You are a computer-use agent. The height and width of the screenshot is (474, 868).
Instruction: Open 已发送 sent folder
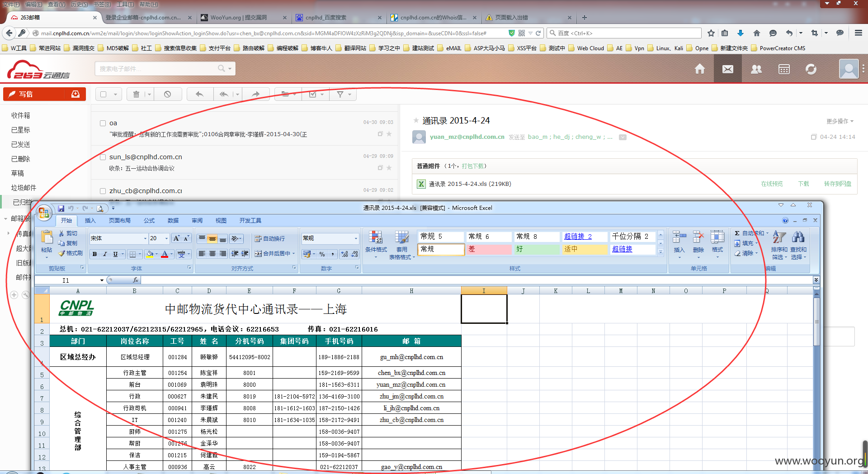click(21, 144)
